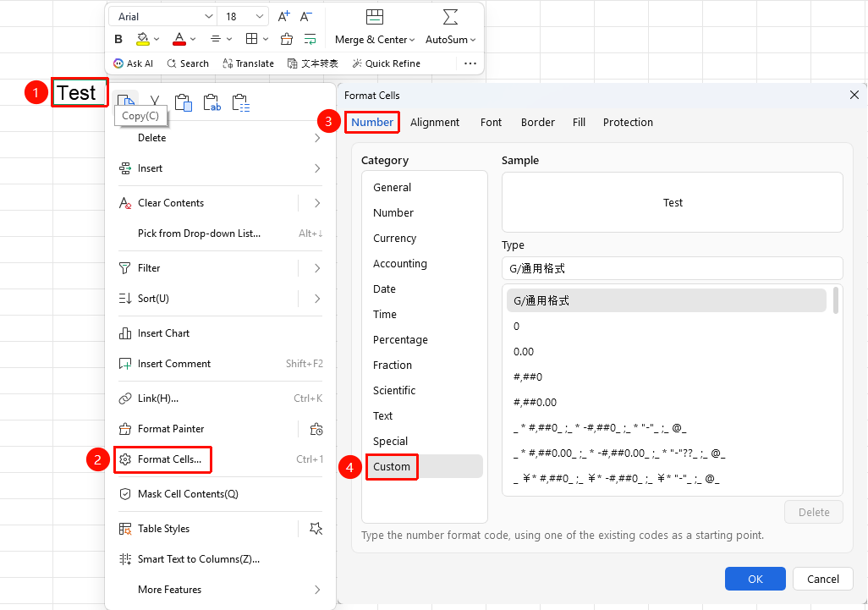868x610 pixels.
Task: Toggle bold formatting in mini toolbar
Action: (118, 39)
